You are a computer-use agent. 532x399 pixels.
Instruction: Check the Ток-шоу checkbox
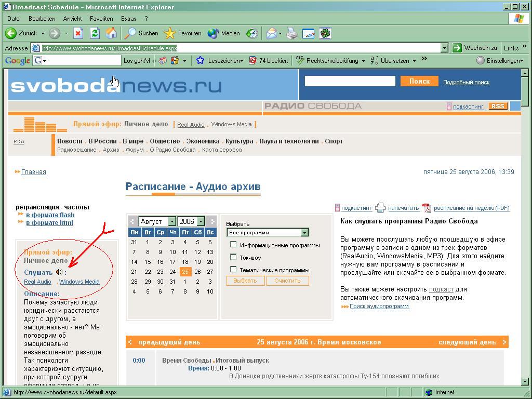point(233,257)
